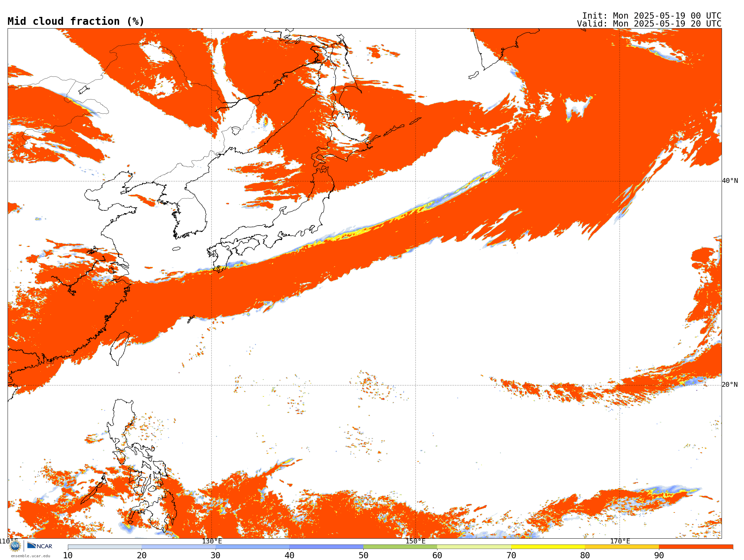Click the 30-40 blue colorbar segment
This screenshot has width=744, height=560.
click(x=252, y=547)
